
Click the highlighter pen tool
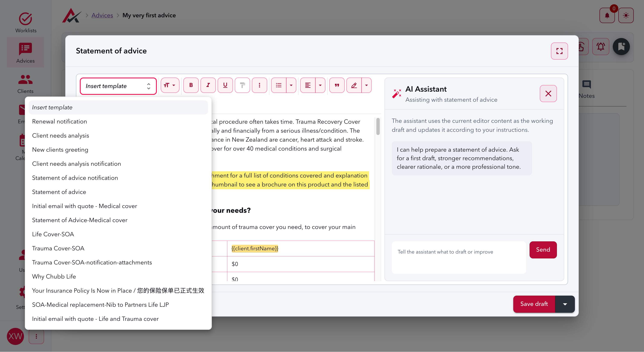(x=354, y=85)
